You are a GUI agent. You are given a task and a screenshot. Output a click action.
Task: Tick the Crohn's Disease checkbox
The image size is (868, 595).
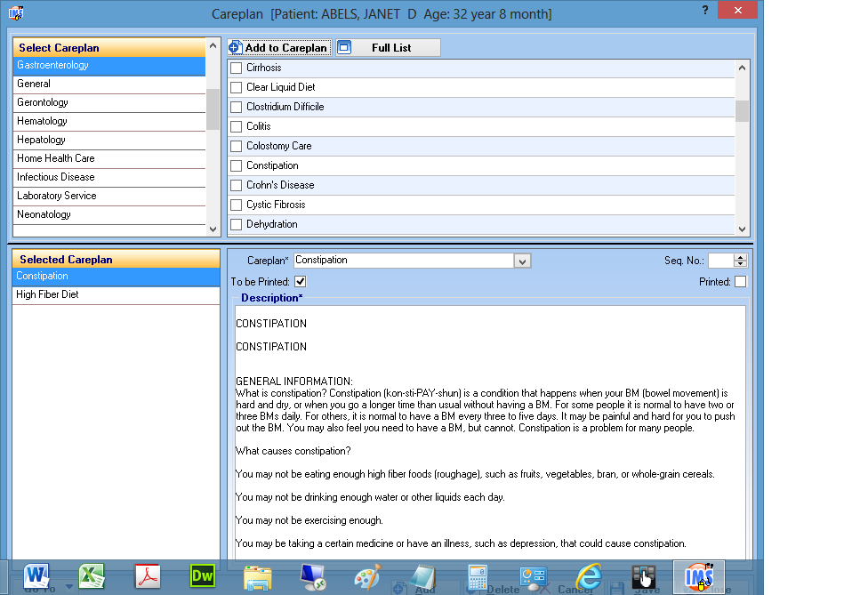(237, 185)
